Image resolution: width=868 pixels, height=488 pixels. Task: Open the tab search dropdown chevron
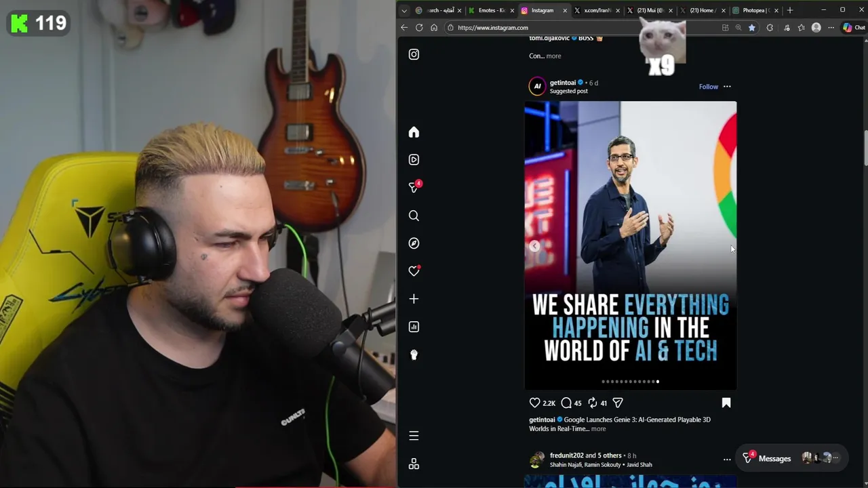pos(404,10)
